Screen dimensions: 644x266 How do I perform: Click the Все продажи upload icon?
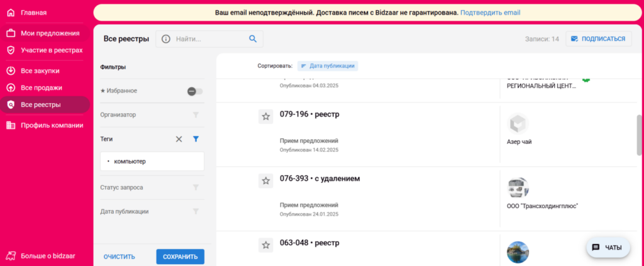coord(11,88)
